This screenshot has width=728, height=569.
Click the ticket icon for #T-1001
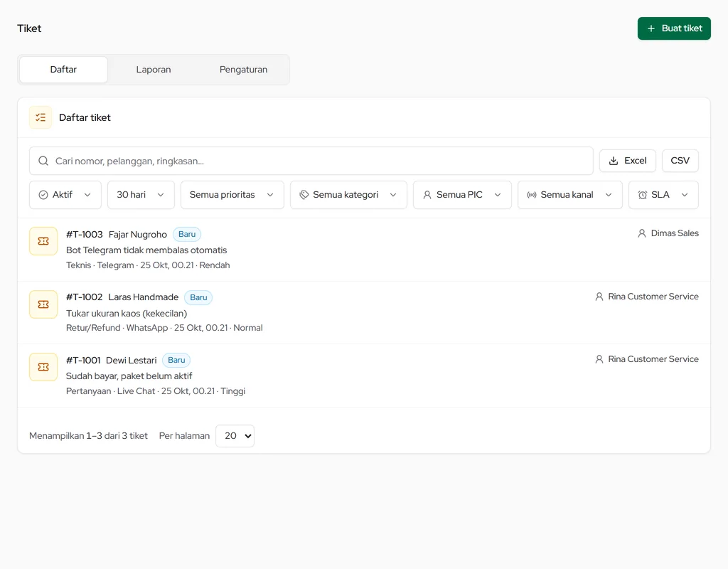43,367
